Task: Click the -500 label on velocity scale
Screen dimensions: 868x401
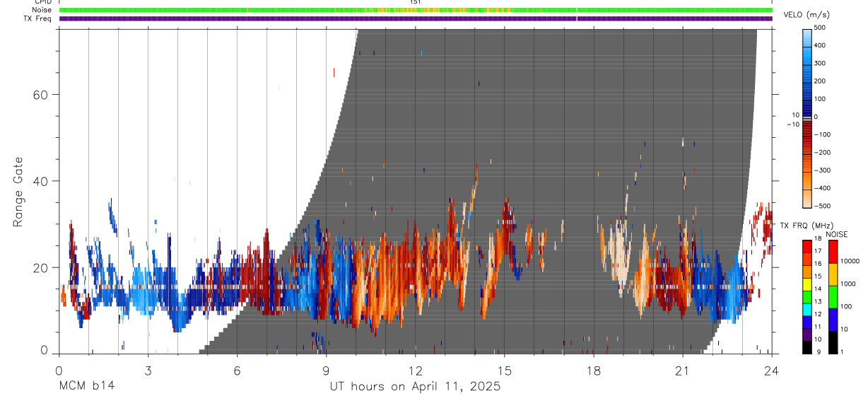Action: [818, 206]
